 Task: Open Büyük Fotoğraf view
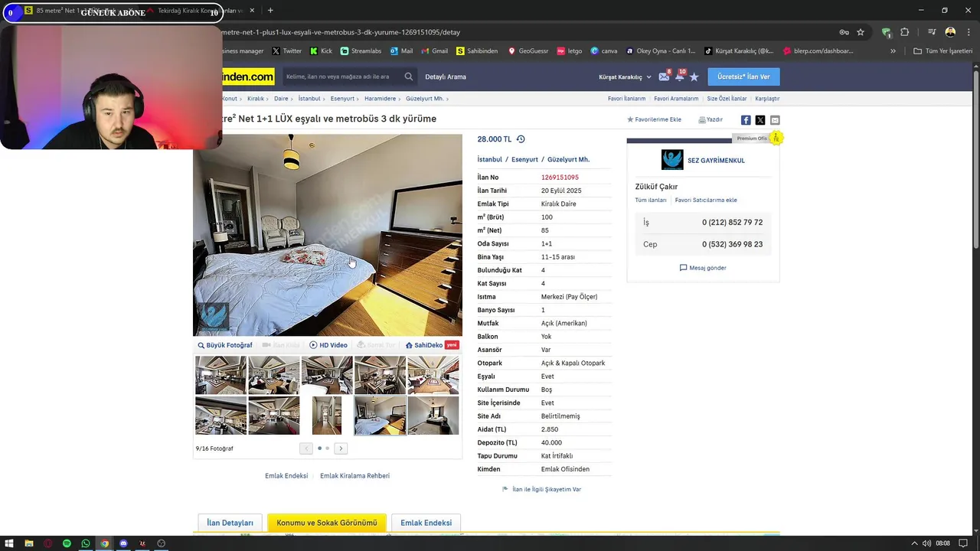[x=225, y=345]
